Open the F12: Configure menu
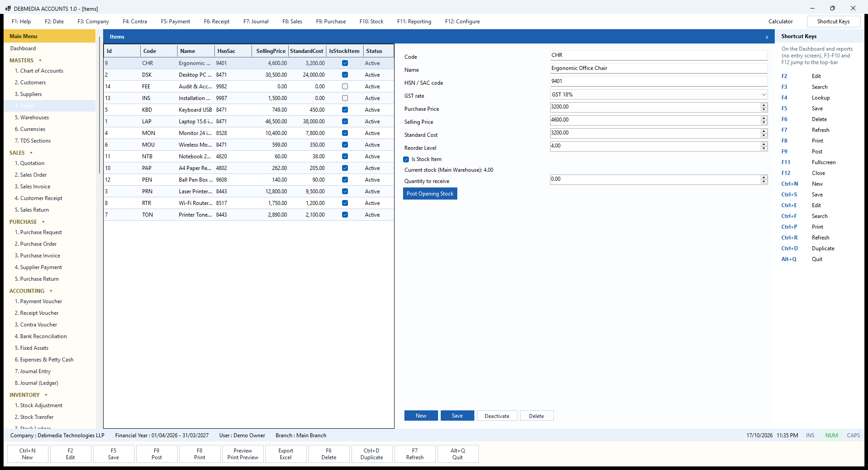The width and height of the screenshot is (868, 470). [463, 22]
